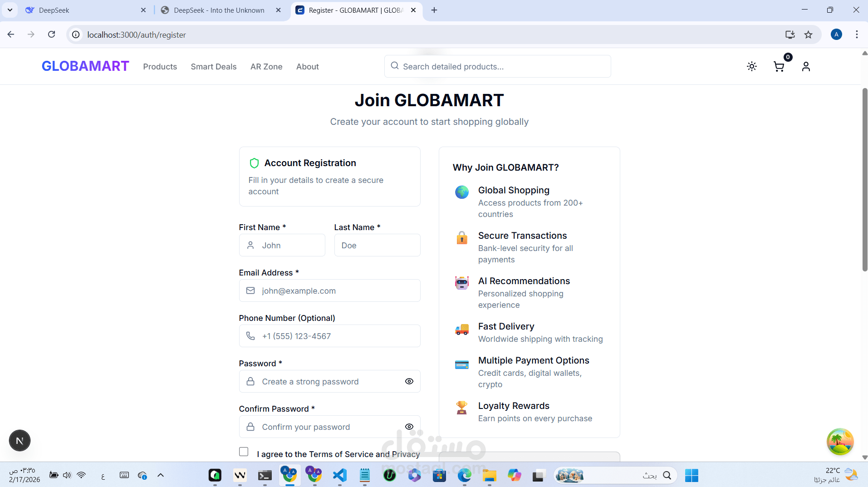Open Copilot from taskbar
868x487 pixels.
pyautogui.click(x=514, y=475)
